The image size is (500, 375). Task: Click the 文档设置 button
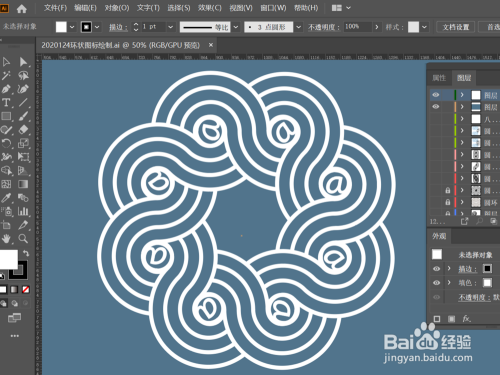(456, 27)
